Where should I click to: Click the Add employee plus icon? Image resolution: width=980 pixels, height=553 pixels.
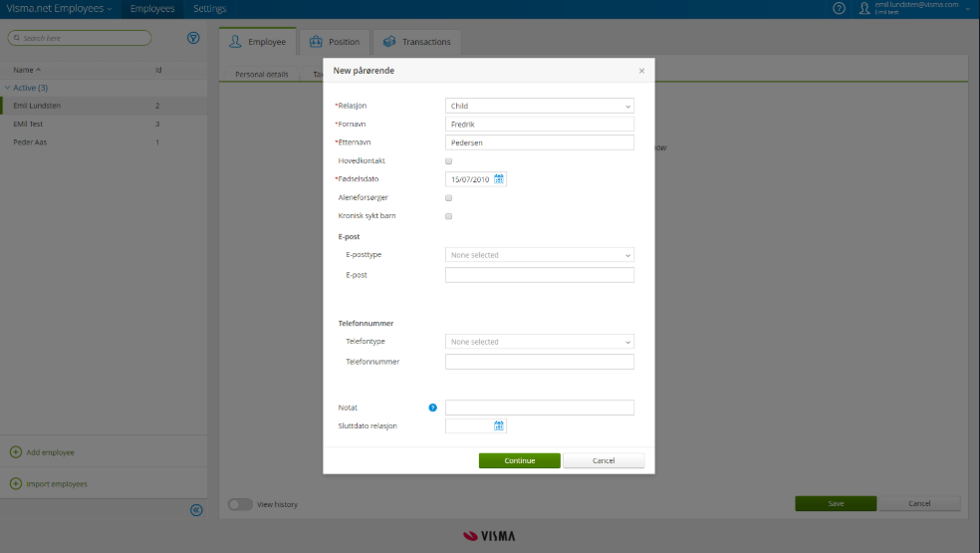[16, 452]
